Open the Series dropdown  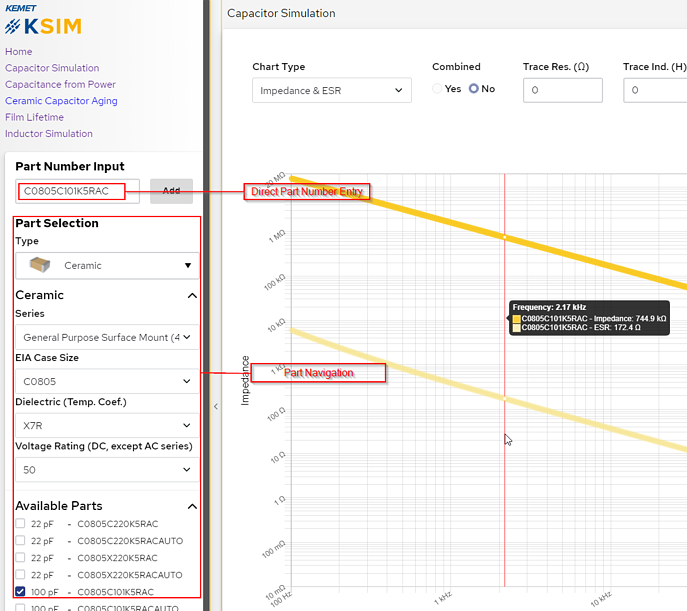point(107,337)
